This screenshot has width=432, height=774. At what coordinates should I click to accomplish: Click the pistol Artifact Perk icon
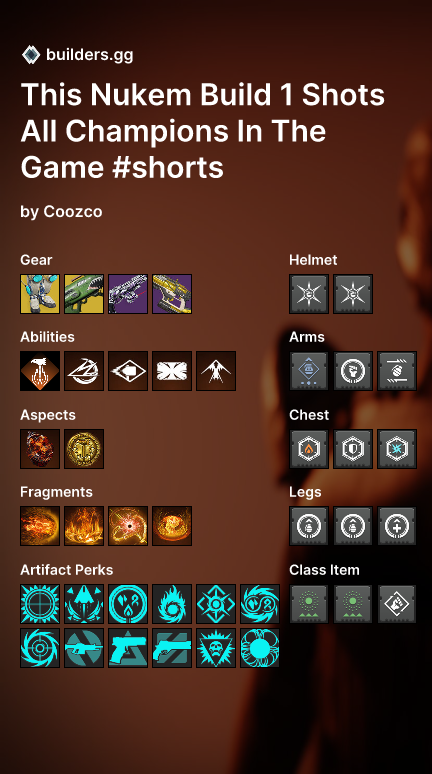coord(128,648)
